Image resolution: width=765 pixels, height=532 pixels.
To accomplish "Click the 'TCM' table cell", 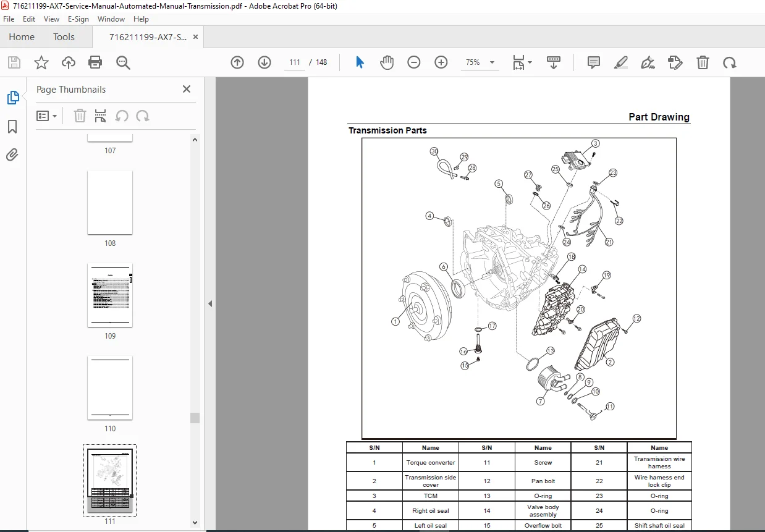I will (x=431, y=496).
